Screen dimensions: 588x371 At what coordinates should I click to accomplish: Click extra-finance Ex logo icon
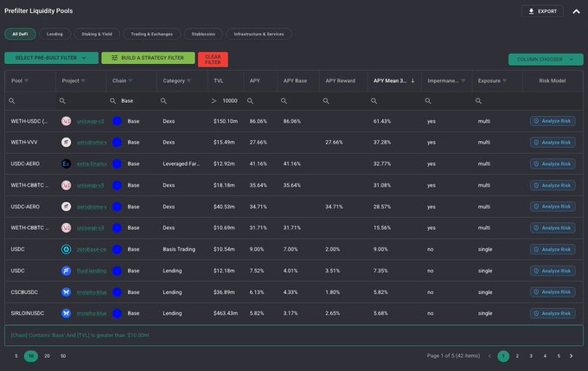tap(67, 163)
